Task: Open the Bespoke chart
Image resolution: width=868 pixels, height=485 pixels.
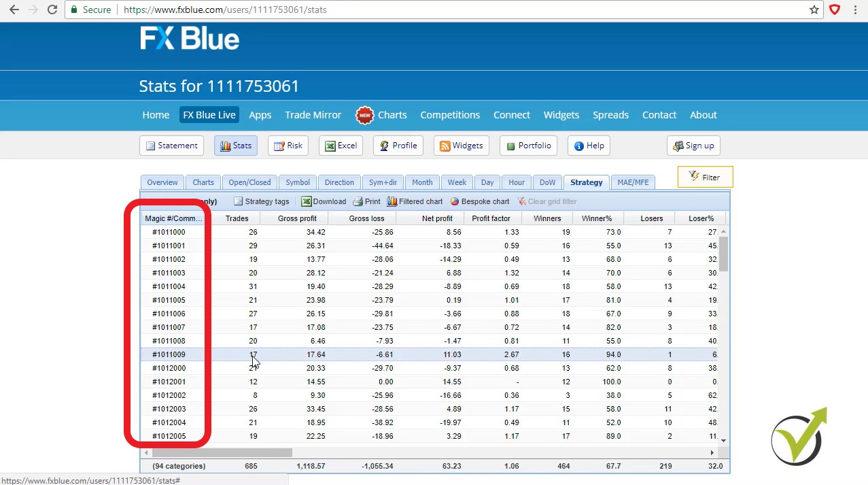Action: (x=480, y=201)
